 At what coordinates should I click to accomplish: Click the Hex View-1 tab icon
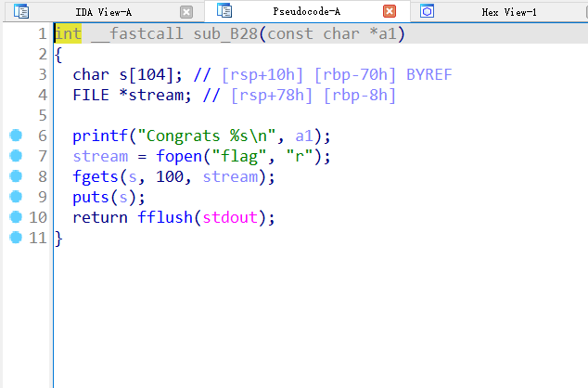[427, 12]
